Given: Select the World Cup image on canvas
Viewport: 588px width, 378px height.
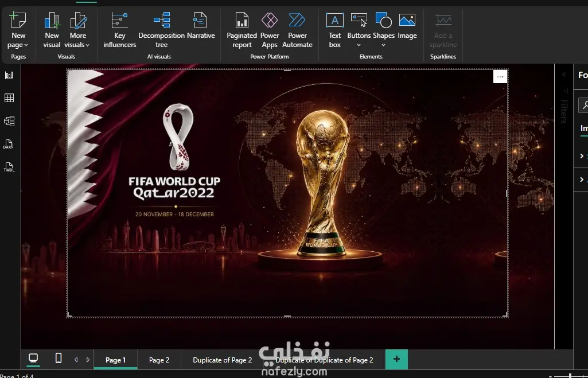Looking at the screenshot, I should tap(287, 193).
